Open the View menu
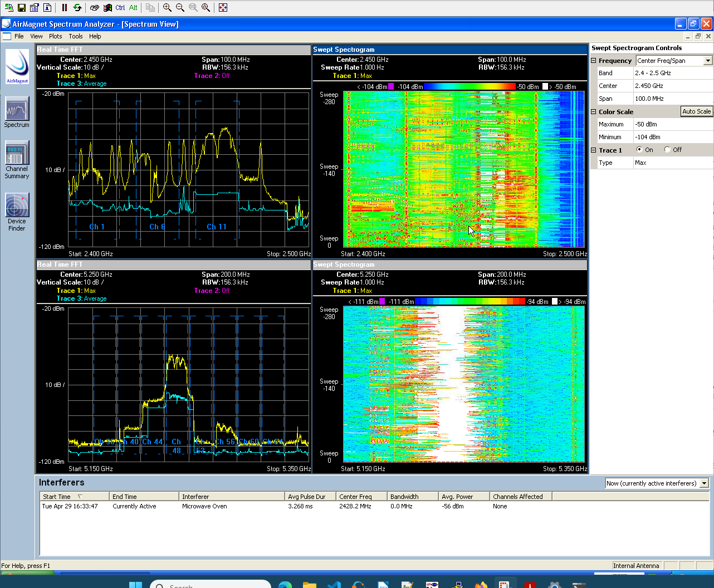The width and height of the screenshot is (714, 588). click(36, 36)
